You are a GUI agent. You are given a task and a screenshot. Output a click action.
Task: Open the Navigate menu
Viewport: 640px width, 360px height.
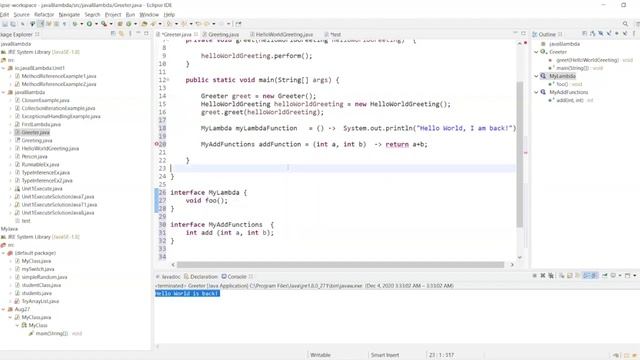tap(69, 14)
